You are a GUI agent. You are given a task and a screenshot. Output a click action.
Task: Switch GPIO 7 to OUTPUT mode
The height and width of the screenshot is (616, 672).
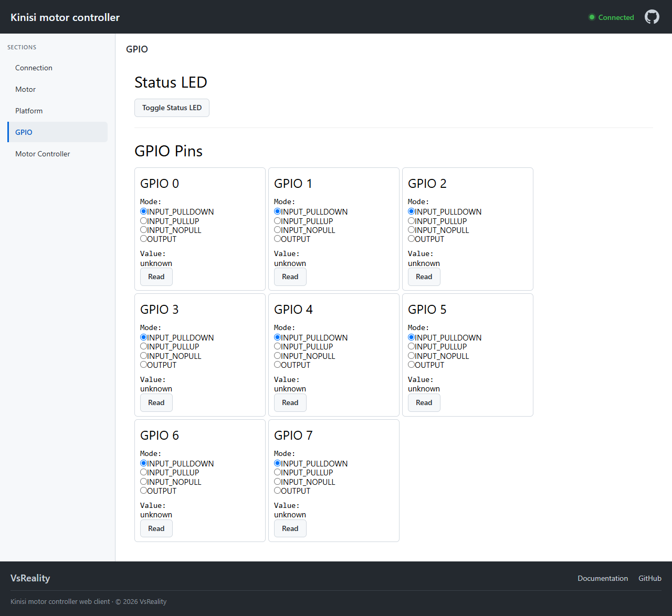click(x=278, y=491)
